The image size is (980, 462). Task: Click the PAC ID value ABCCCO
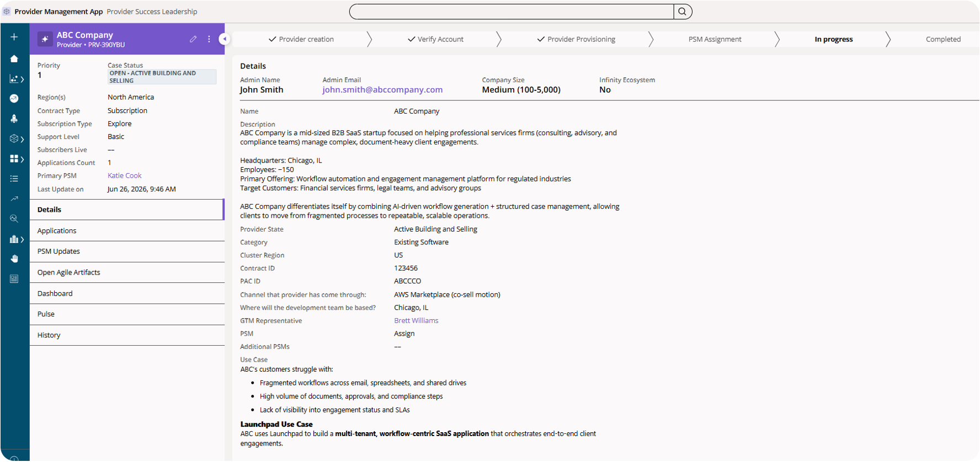click(407, 281)
